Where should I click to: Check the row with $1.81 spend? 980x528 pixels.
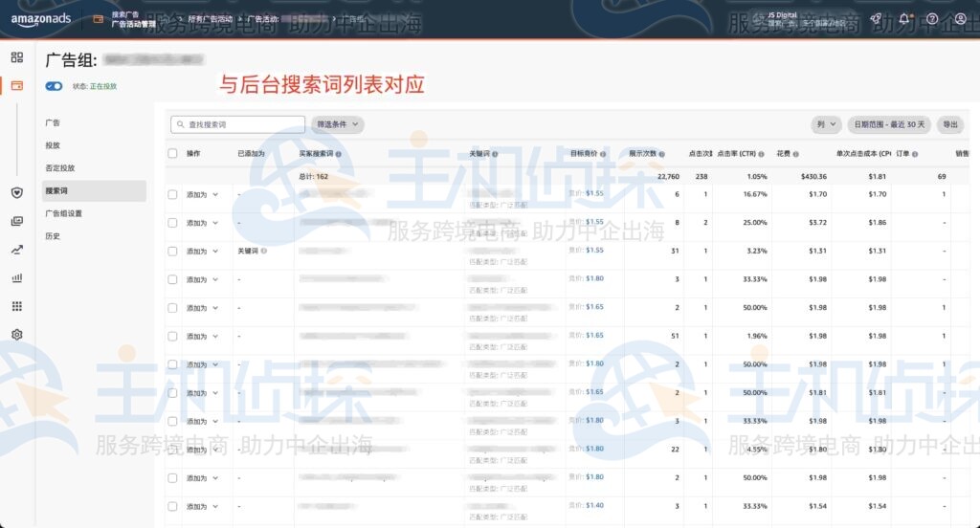[x=172, y=393]
